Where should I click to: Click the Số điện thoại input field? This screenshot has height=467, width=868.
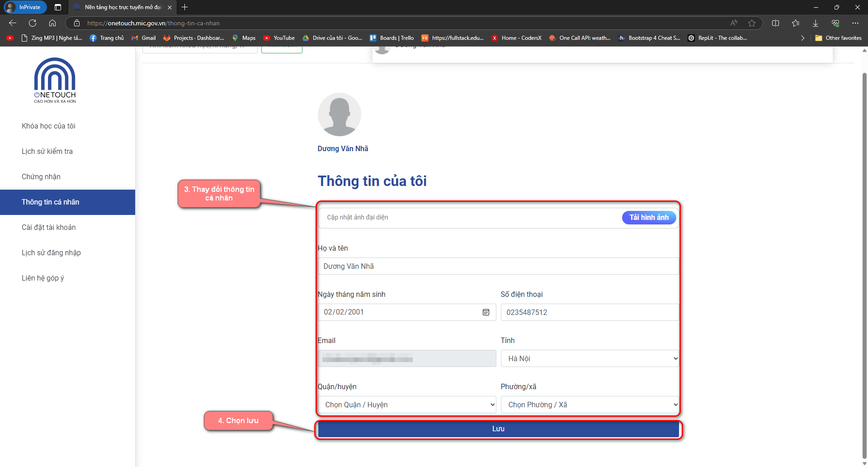[x=590, y=312]
